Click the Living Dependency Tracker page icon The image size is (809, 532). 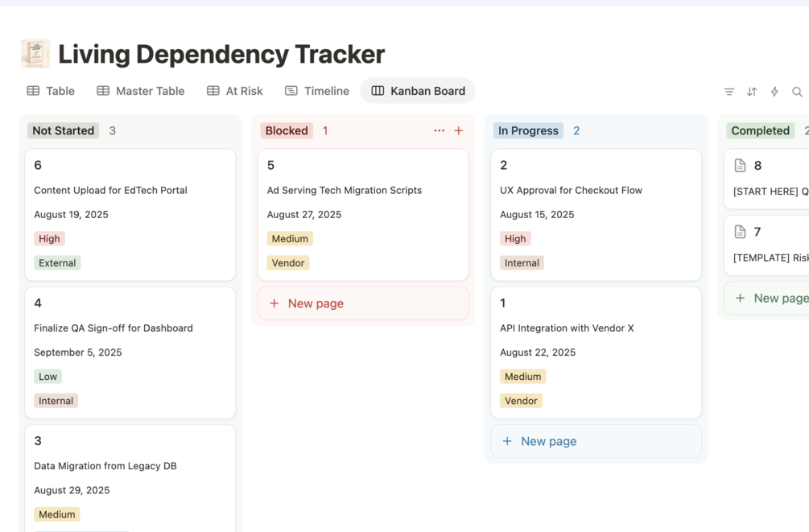pos(35,54)
